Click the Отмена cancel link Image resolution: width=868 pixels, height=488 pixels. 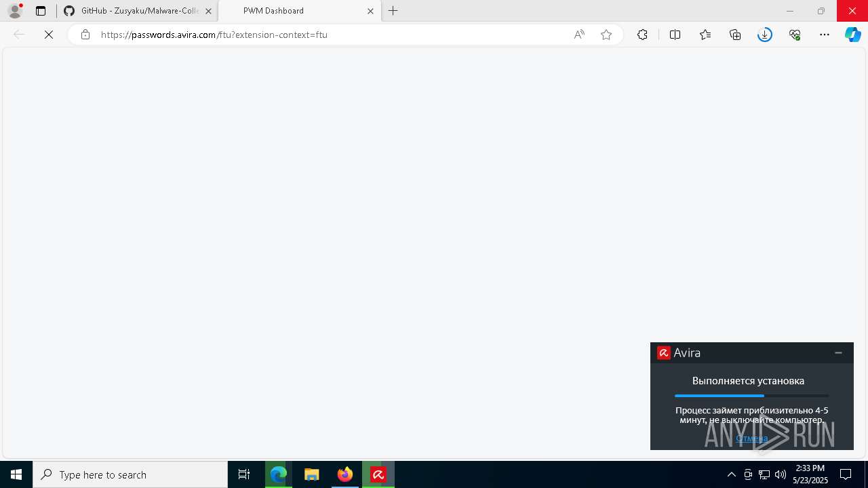[751, 438]
